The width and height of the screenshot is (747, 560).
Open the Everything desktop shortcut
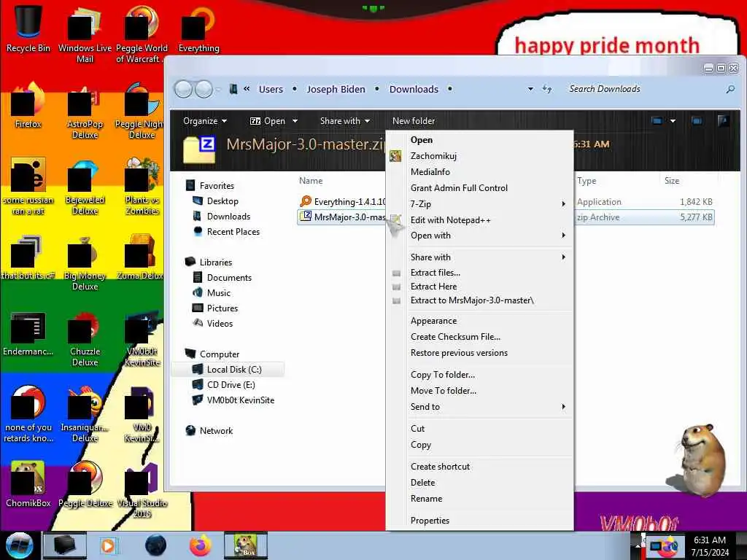(x=198, y=28)
